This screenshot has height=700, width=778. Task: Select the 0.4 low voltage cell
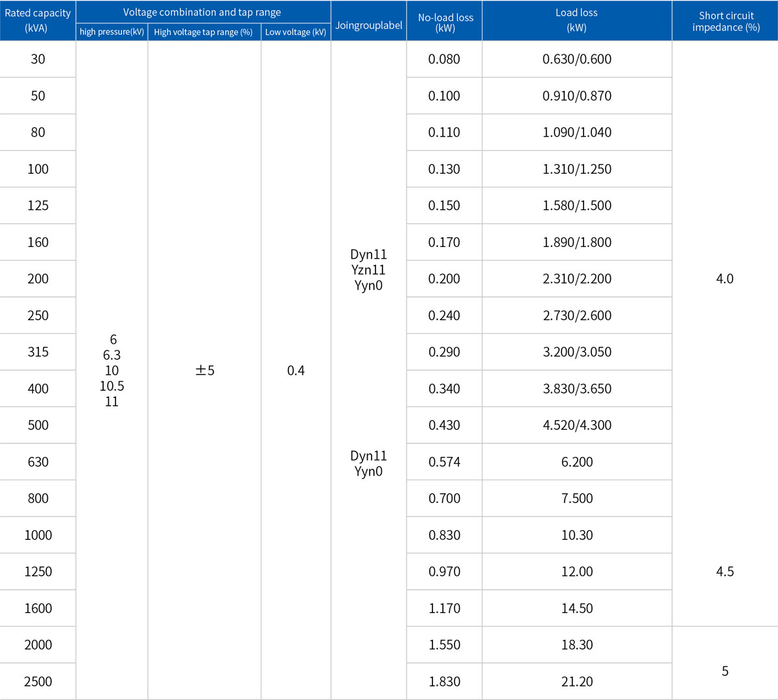296,371
